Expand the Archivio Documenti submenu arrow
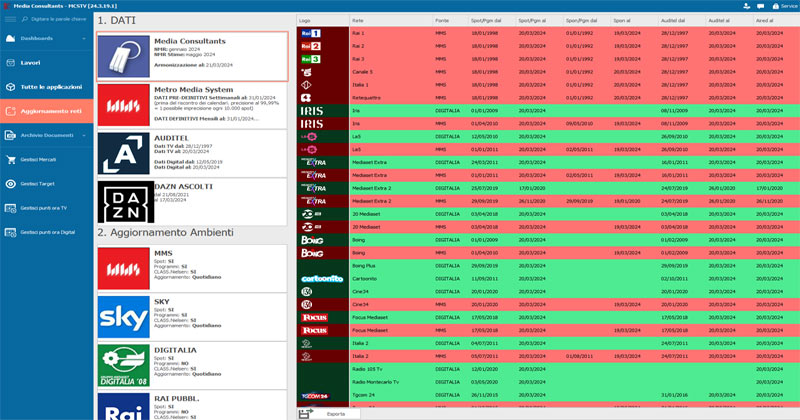 click(x=82, y=135)
